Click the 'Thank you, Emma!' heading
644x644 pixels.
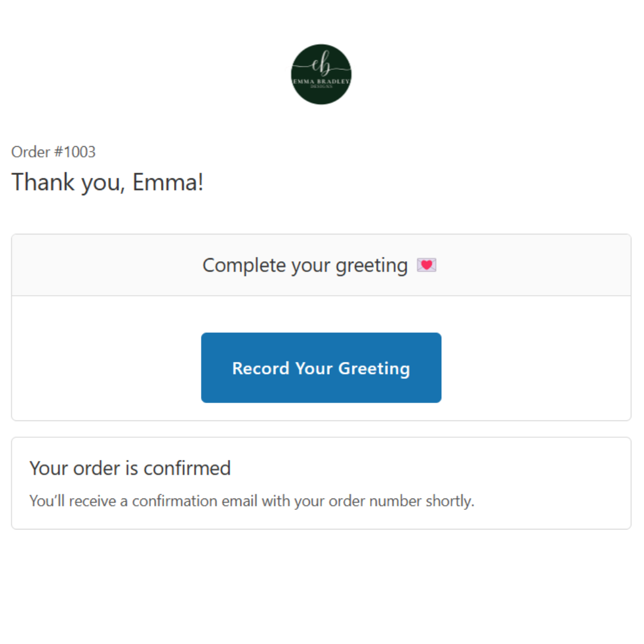(107, 182)
